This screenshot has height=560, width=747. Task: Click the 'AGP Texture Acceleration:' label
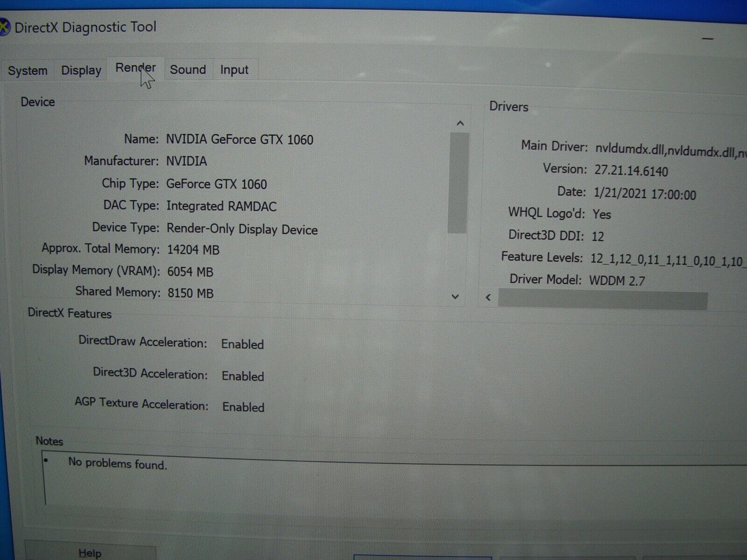141,403
